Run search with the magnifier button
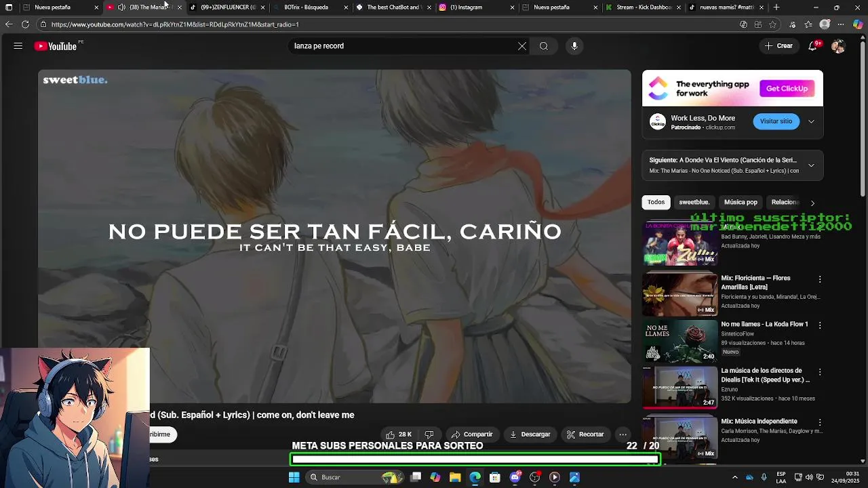The image size is (868, 488). coord(544,46)
